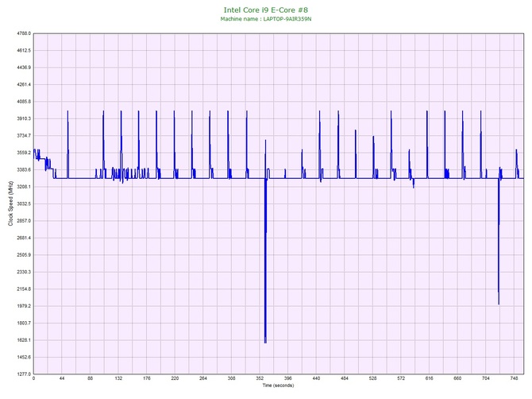Screen dimensions: 532x399
Task: Click the 1979.2 y-axis value
Action: coord(24,306)
